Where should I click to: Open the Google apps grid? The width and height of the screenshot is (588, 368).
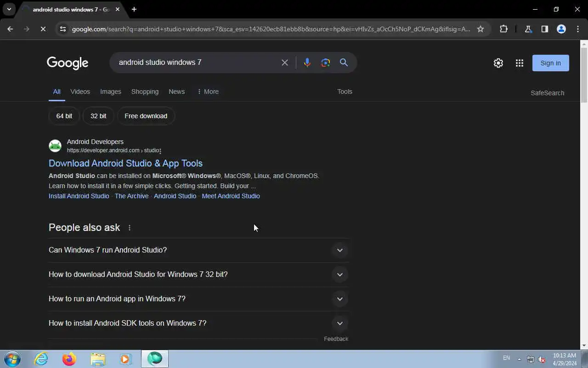pos(520,63)
